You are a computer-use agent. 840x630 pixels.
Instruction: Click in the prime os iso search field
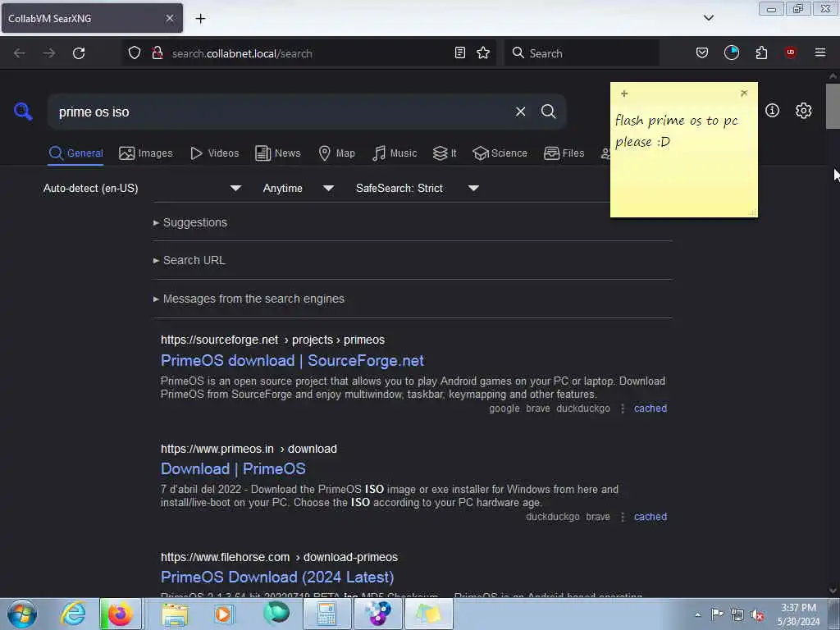[279, 112]
